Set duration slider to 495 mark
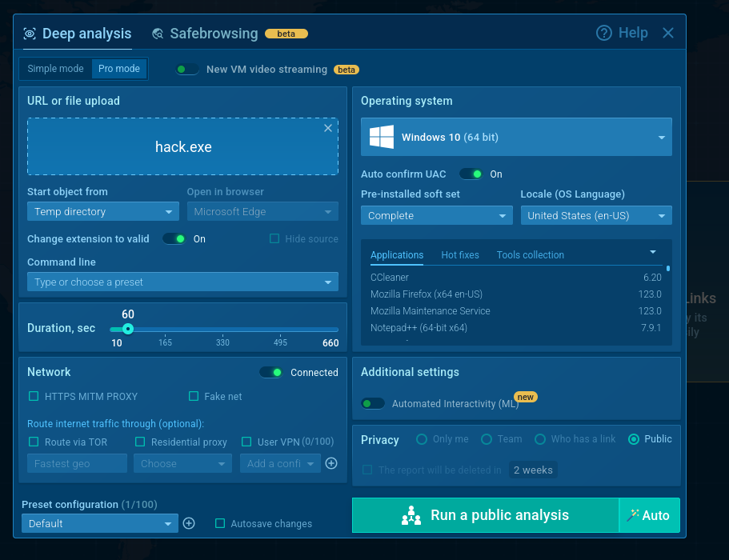The width and height of the screenshot is (729, 560). click(x=280, y=330)
